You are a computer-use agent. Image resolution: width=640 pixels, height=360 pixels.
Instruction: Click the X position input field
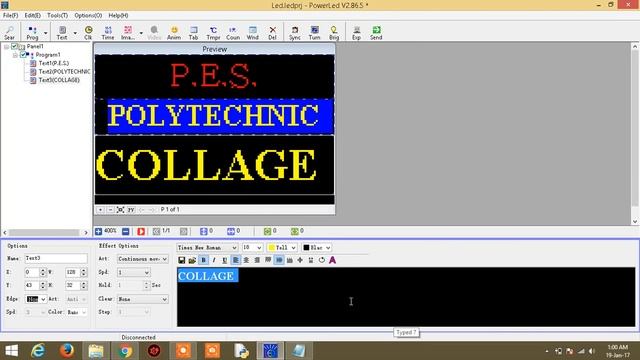coord(32,272)
